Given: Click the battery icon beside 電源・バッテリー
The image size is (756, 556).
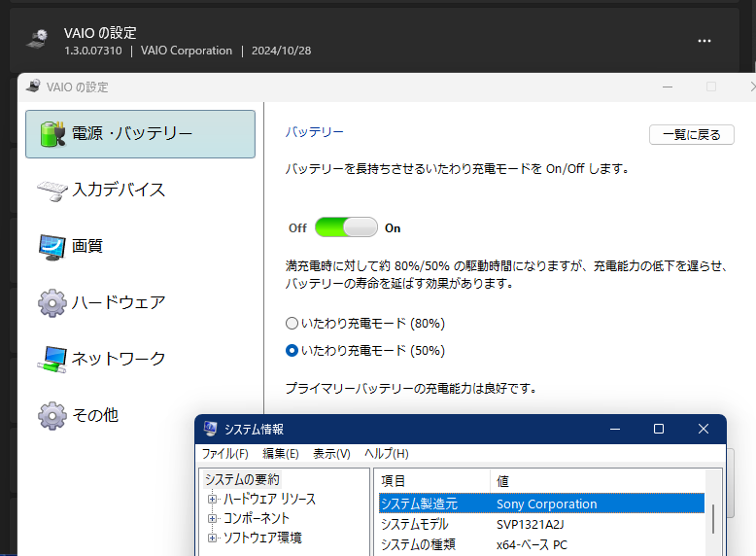Looking at the screenshot, I should [x=52, y=133].
